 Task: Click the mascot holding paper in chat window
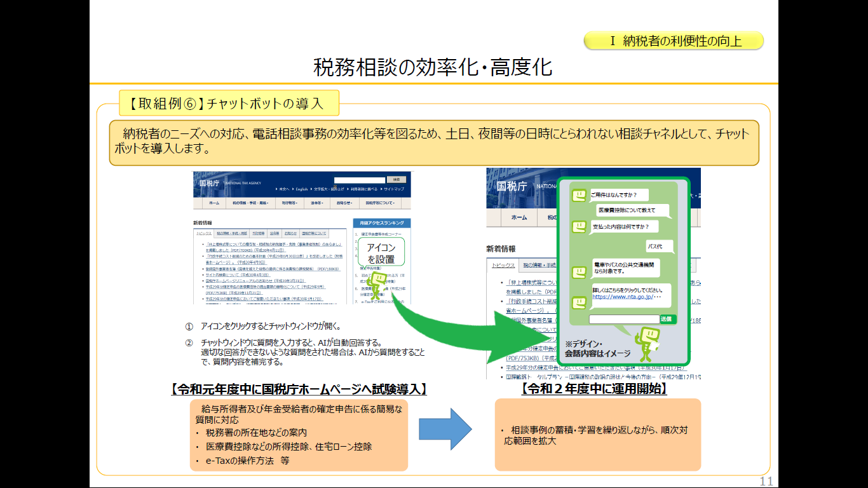tap(648, 344)
